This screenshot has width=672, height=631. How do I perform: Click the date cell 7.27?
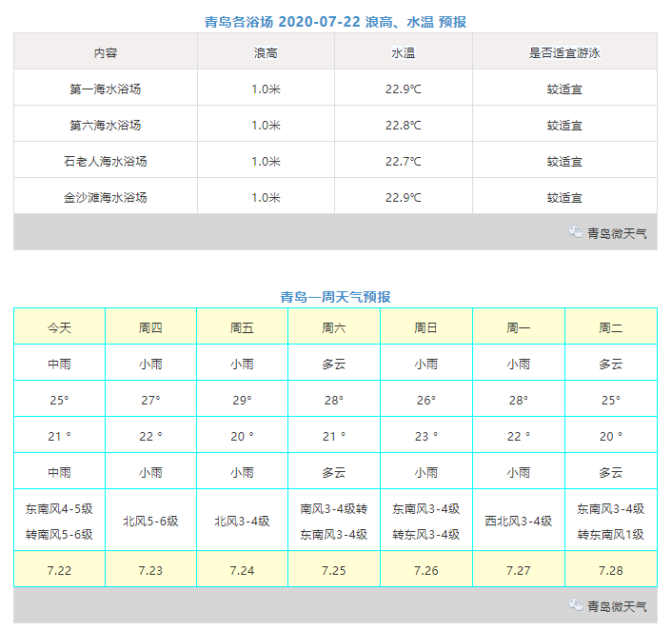click(x=519, y=570)
